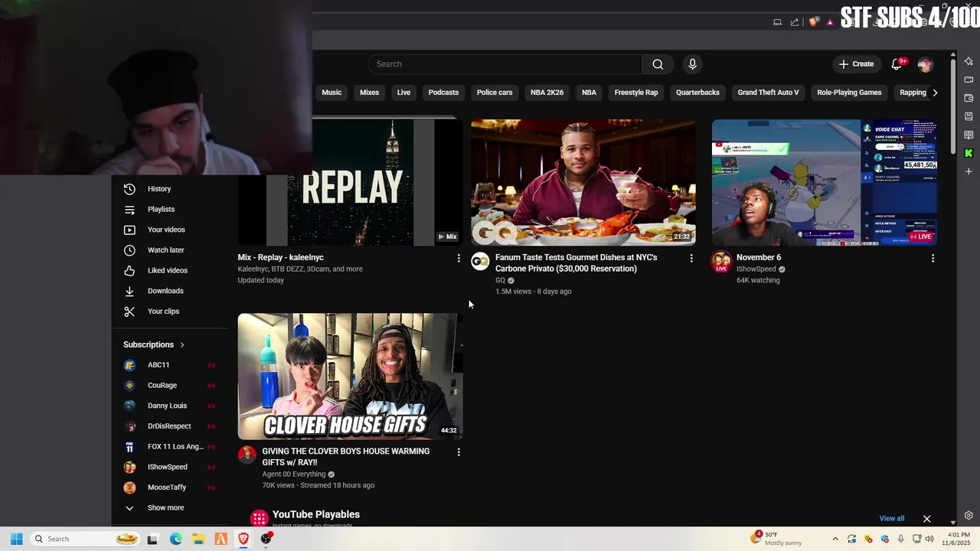Screen dimensions: 980x551
Task: Open options for Mix - Replay video
Action: pos(459,259)
